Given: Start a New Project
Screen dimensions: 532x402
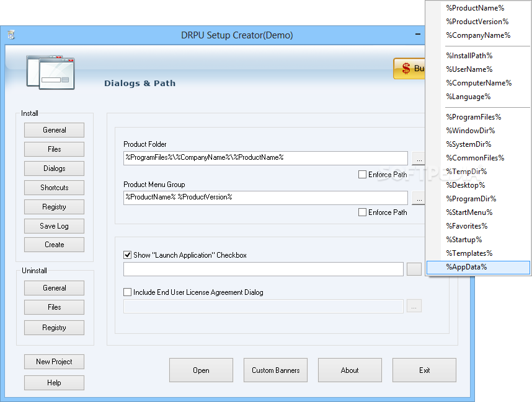Looking at the screenshot, I should point(55,362).
